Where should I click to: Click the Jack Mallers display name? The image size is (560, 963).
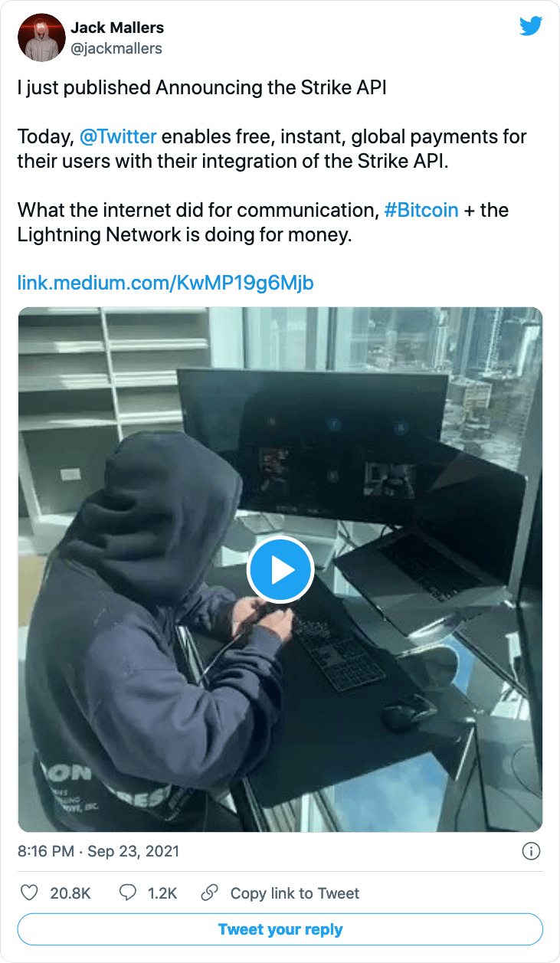tap(117, 28)
